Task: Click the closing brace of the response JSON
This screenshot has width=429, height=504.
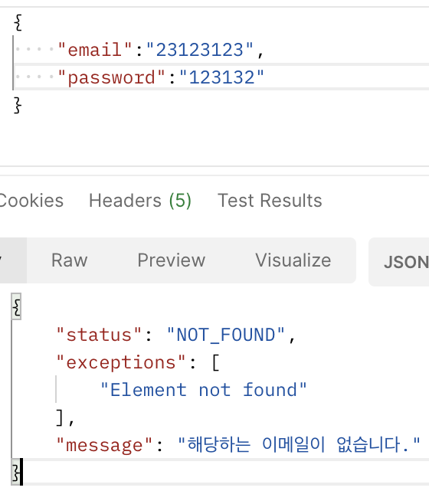Action: 16,472
